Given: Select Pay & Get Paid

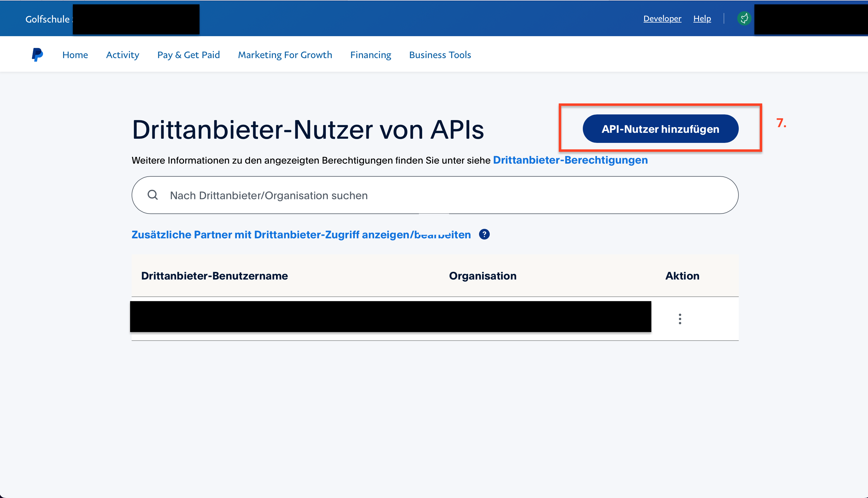Looking at the screenshot, I should [189, 55].
